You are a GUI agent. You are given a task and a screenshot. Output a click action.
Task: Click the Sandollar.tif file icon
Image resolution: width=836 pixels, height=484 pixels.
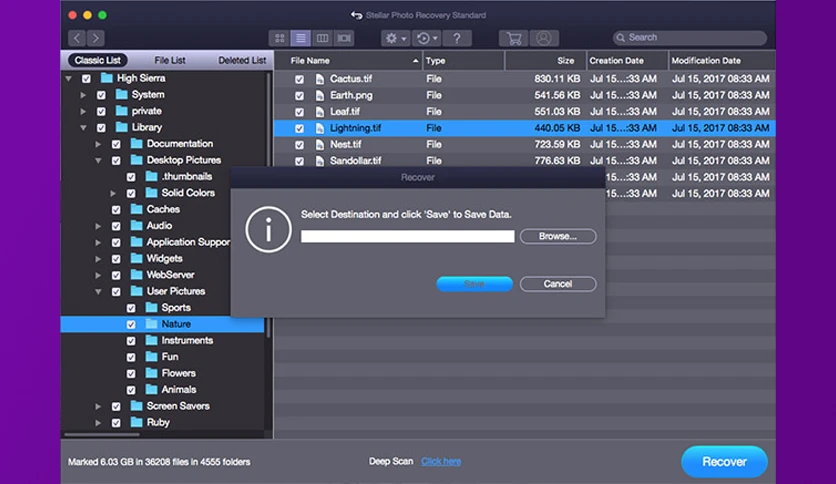(319, 161)
